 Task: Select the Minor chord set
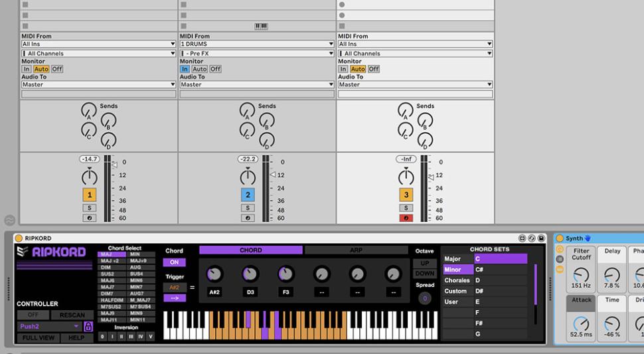coord(457,270)
